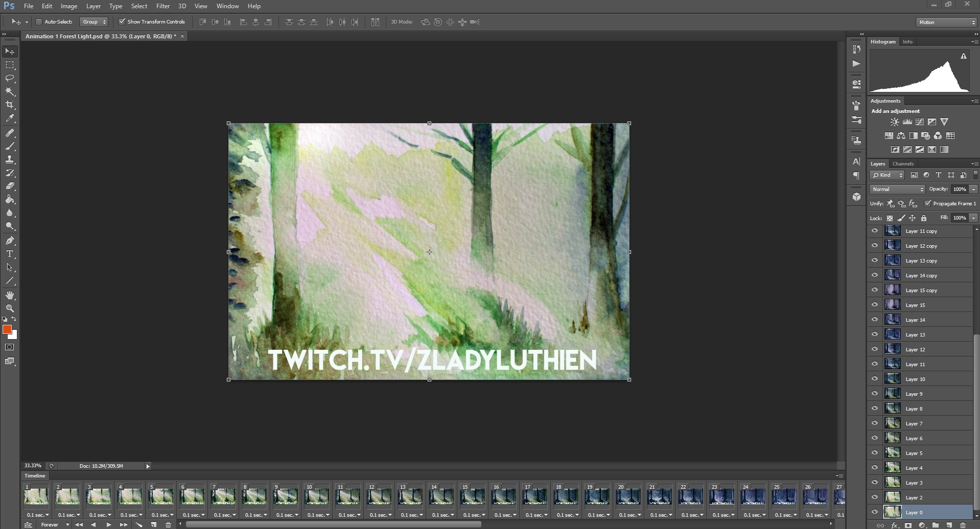Hide Layer 0 visibility eye
Image resolution: width=980 pixels, height=529 pixels.
875,513
